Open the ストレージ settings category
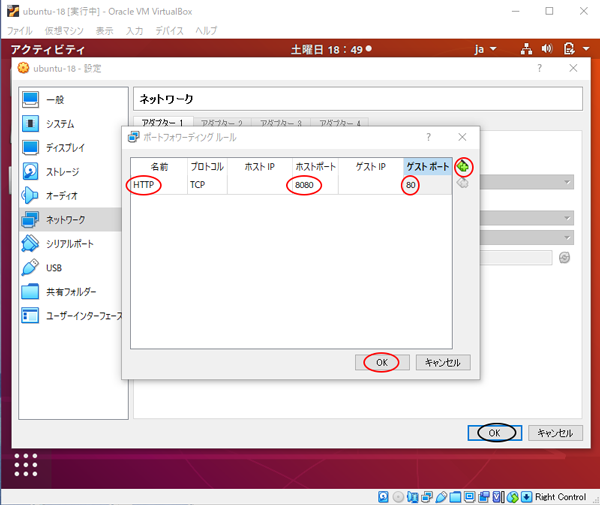The height and width of the screenshot is (505, 600). (70, 172)
